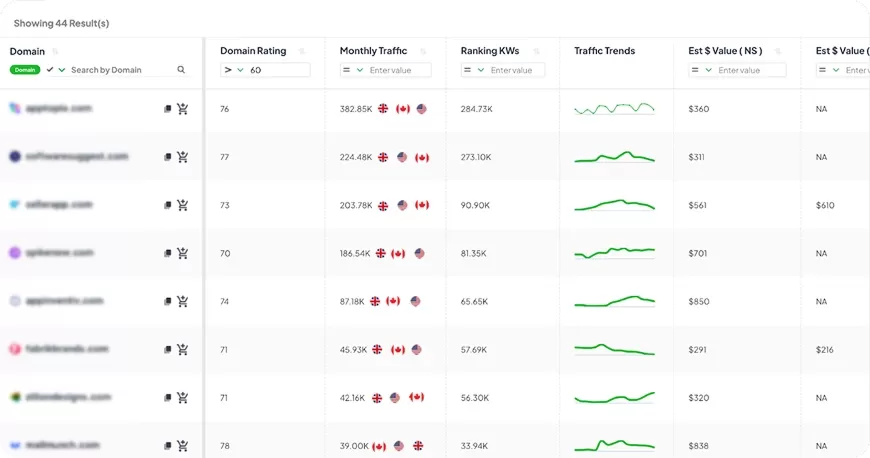
Task: Click the Domain Rating filter field containing 60
Action: [x=277, y=70]
